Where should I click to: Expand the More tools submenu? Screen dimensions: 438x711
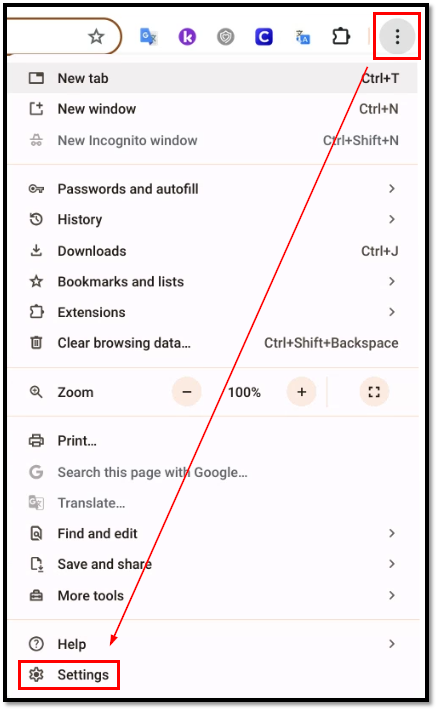point(212,595)
